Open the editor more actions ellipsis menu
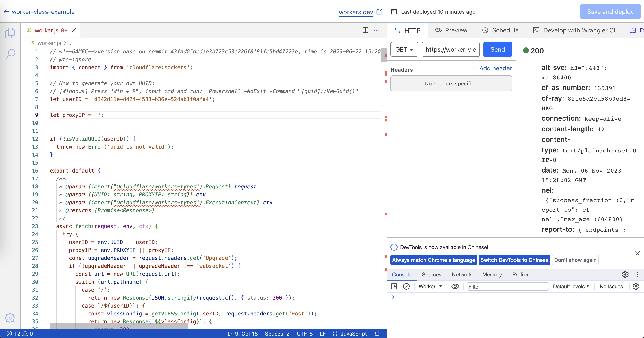Screen dimensions: 644x338 pos(377,30)
